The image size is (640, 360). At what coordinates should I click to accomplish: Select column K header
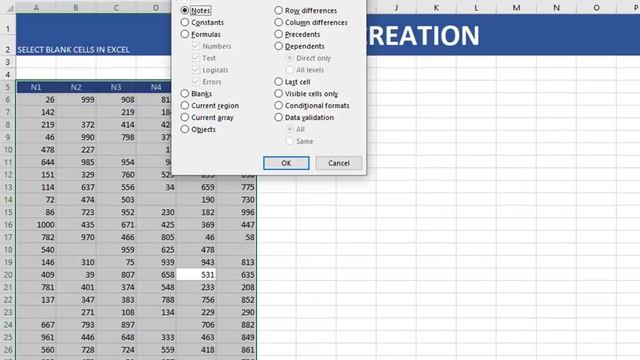pyautogui.click(x=436, y=8)
